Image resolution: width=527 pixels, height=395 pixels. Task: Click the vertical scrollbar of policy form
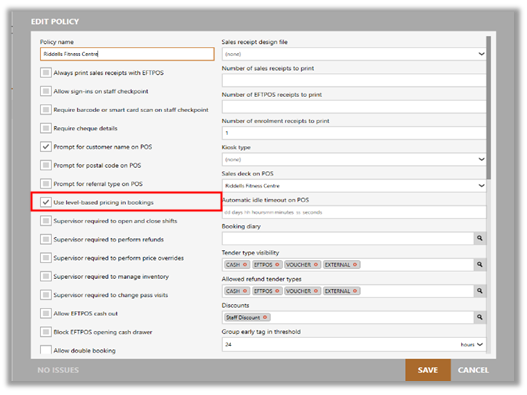pos(488,108)
